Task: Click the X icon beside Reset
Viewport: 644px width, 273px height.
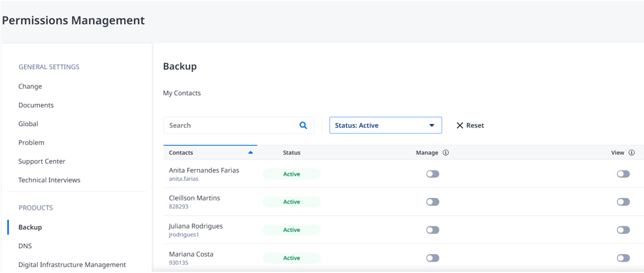Action: 460,125
